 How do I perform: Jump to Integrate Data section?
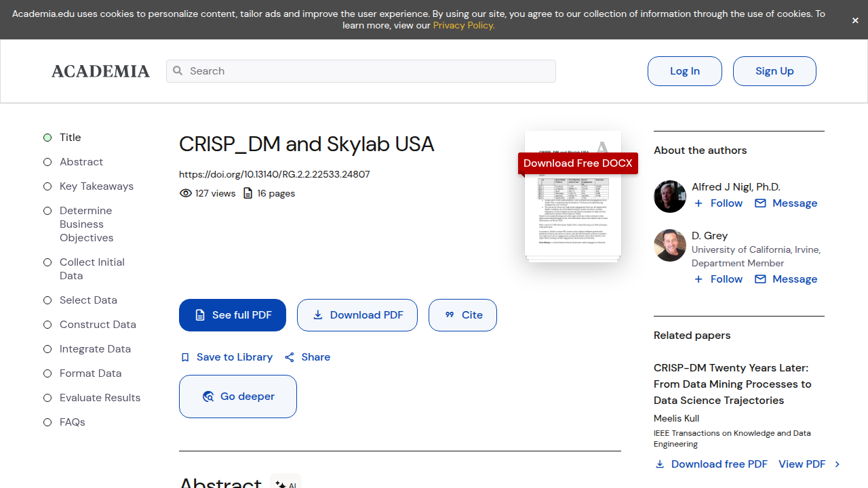pos(95,349)
